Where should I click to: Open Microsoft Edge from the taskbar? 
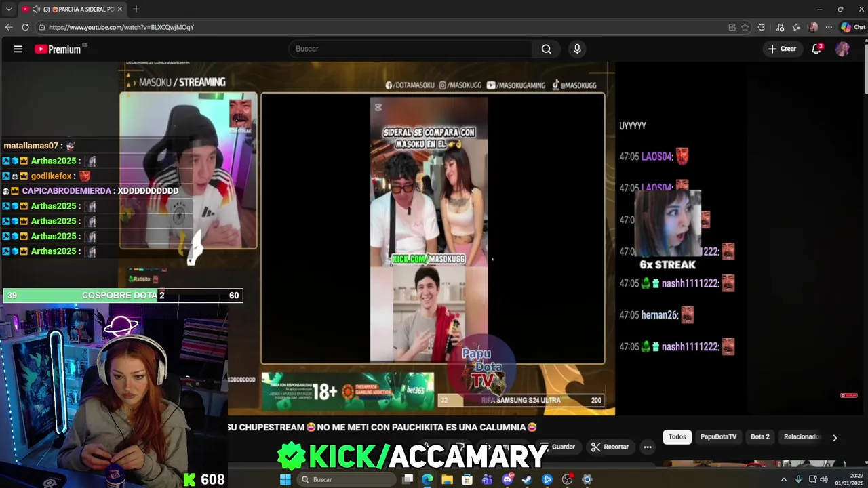(x=427, y=479)
